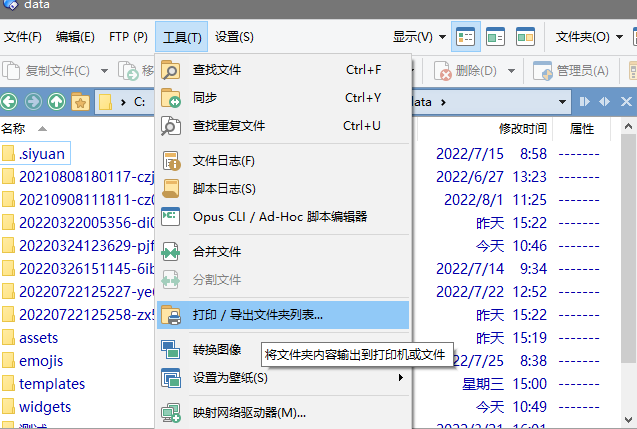Select the .siyuan folder
The width and height of the screenshot is (637, 429).
(35, 154)
